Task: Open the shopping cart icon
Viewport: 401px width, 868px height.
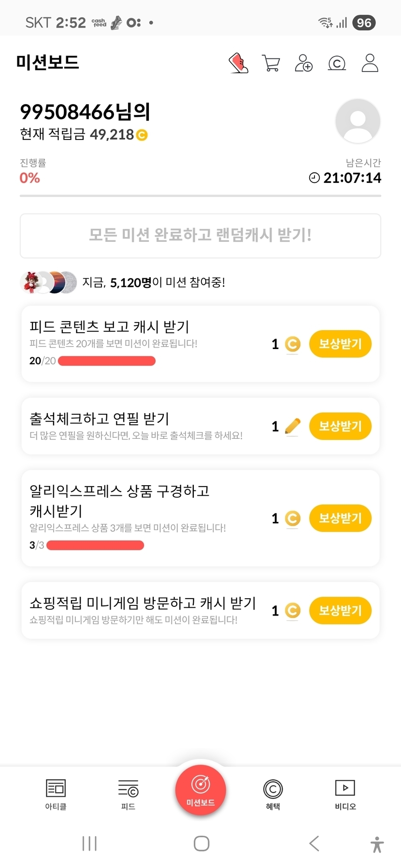Action: coord(271,63)
